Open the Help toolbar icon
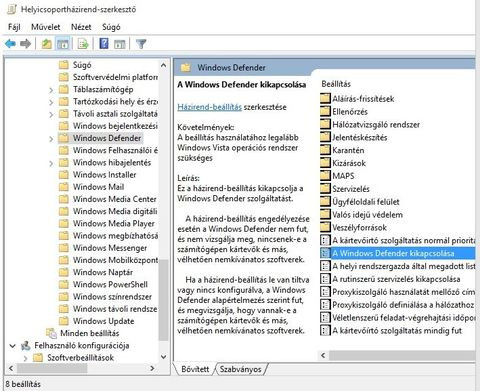Viewport: 480px width, 391px height. [104, 44]
